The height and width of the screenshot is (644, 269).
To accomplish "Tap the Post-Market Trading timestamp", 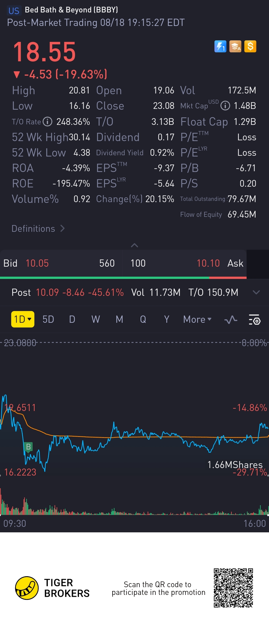I will pos(96,22).
